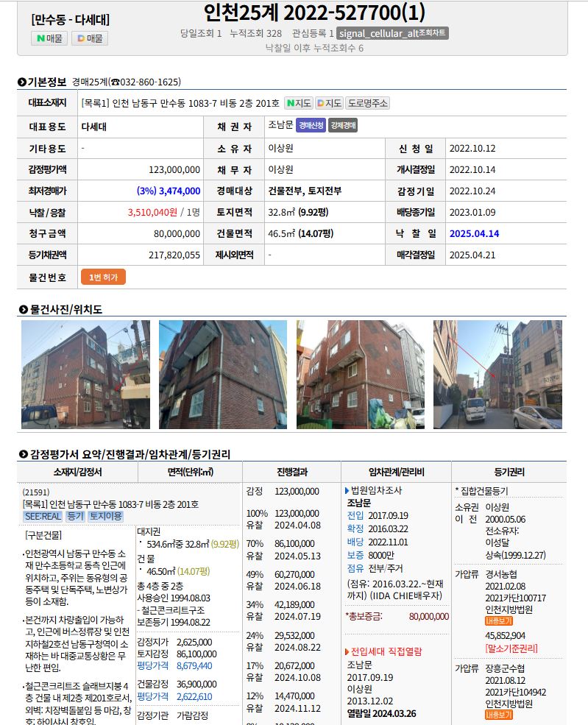The width and height of the screenshot is (588, 725).
Task: Click the 보증 8000만 entry
Action: point(371,555)
